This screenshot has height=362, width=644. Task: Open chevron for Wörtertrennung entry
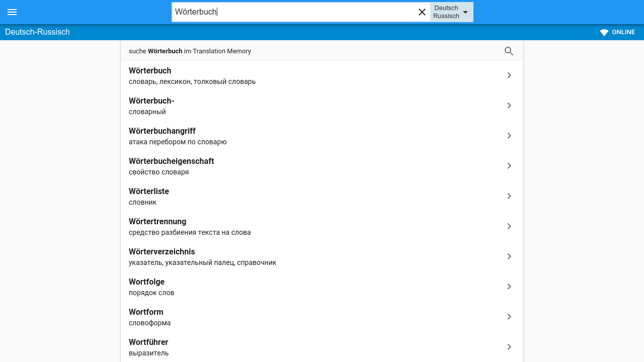coord(509,226)
